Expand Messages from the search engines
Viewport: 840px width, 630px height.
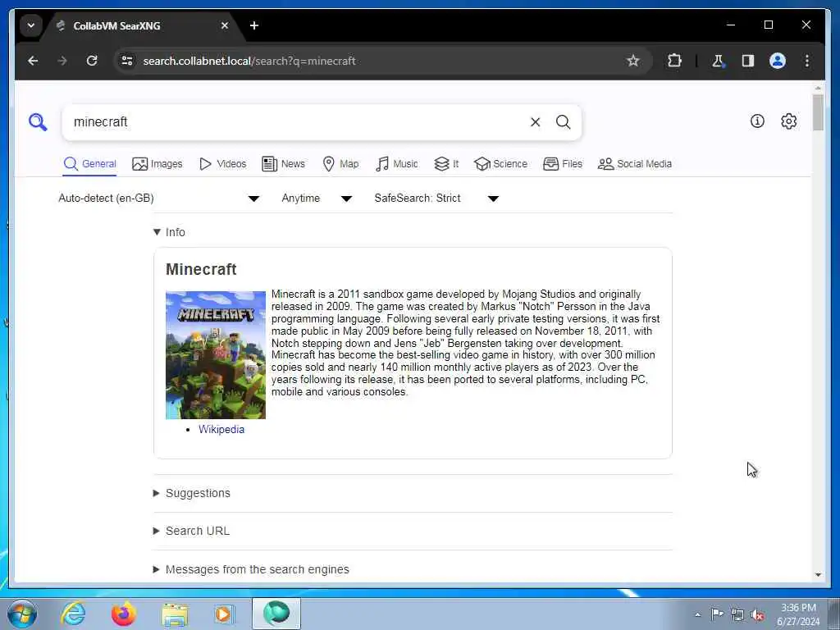tap(251, 569)
